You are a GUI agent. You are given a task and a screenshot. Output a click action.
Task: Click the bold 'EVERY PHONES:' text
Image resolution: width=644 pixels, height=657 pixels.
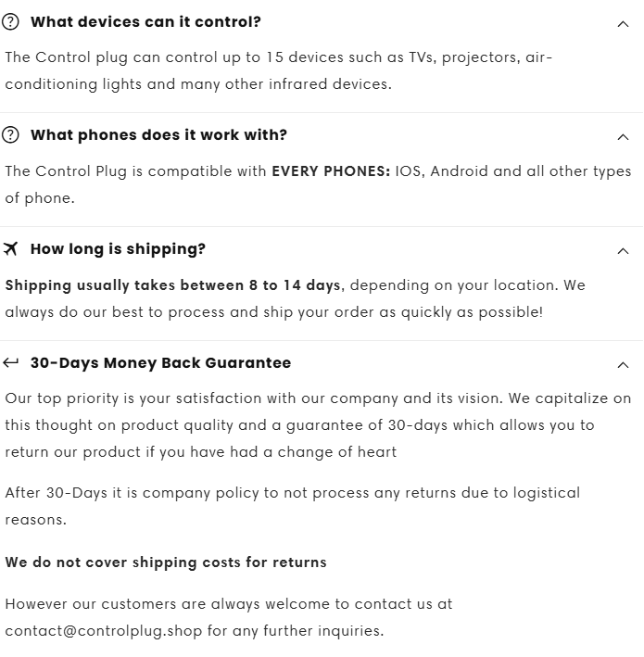tap(331, 171)
